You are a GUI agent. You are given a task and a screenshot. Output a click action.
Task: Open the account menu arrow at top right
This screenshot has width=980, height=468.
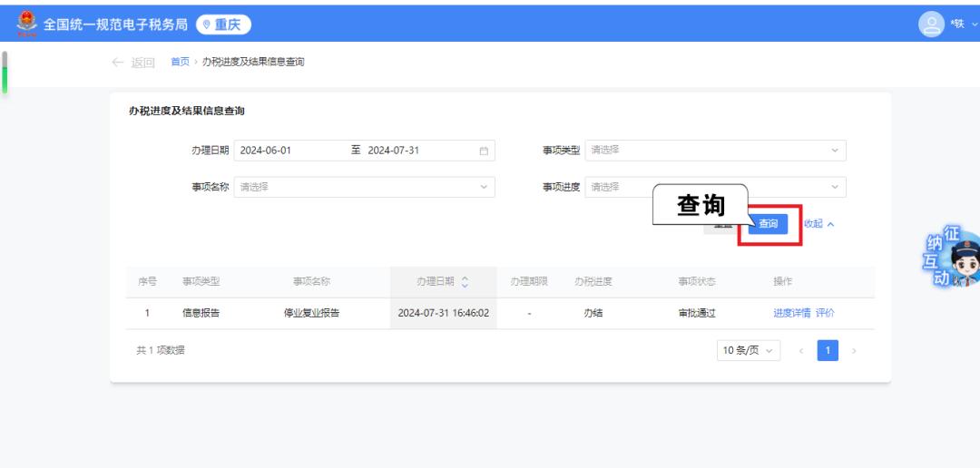pos(973,24)
